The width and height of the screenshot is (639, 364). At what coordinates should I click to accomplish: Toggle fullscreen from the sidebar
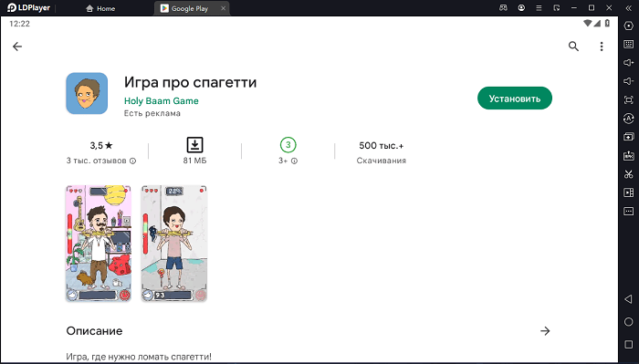pyautogui.click(x=628, y=99)
